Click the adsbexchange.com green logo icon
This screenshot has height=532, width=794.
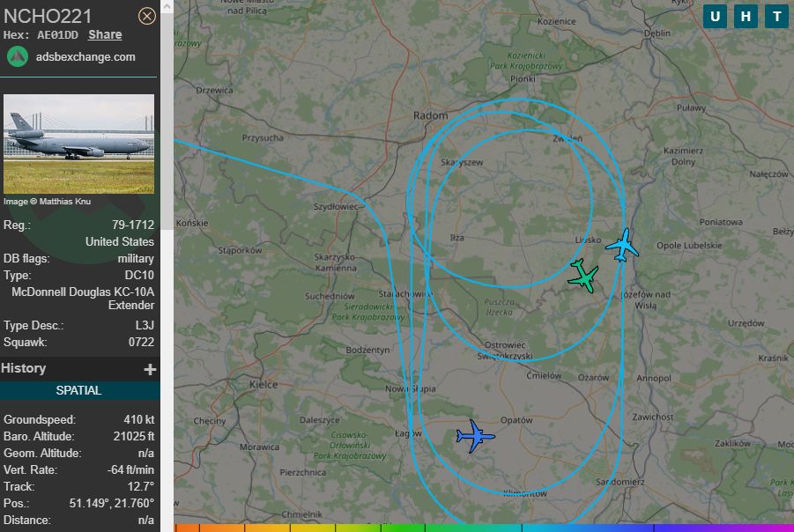pos(18,56)
